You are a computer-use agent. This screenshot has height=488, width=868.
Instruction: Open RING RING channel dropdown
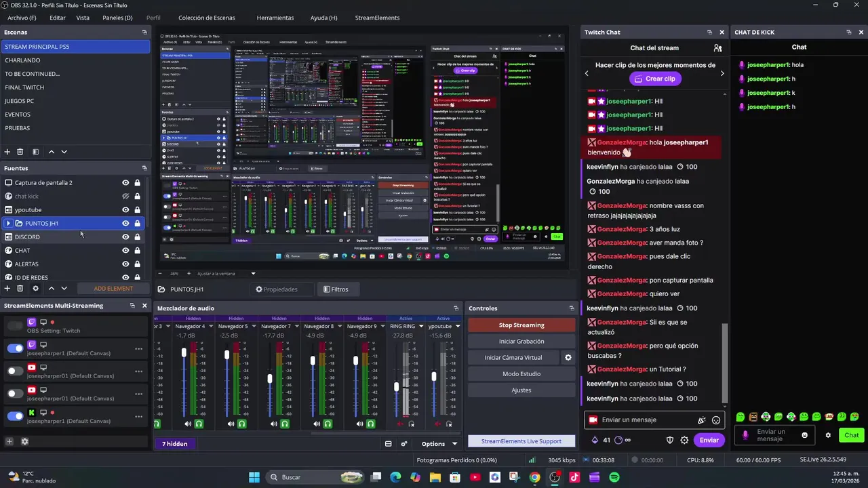coord(420,326)
